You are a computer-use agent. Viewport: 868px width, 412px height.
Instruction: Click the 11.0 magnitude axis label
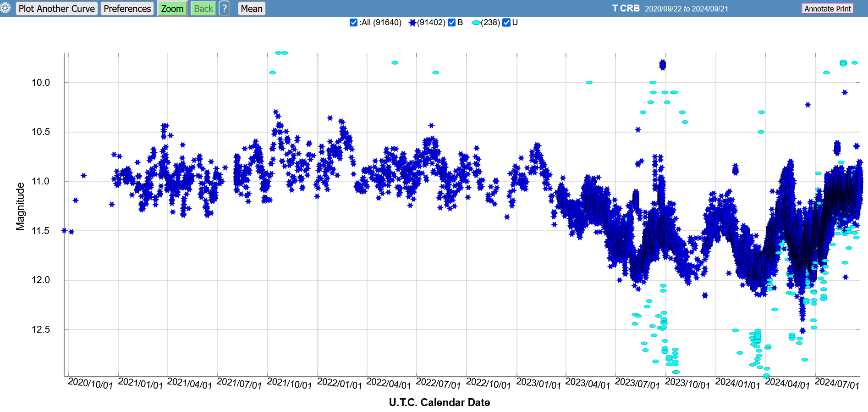40,181
